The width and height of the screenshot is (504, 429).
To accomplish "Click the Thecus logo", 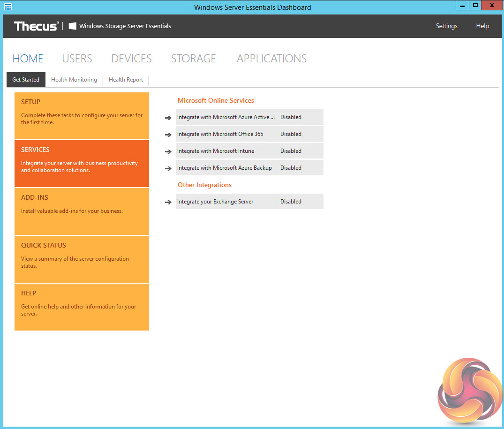I will tap(36, 26).
